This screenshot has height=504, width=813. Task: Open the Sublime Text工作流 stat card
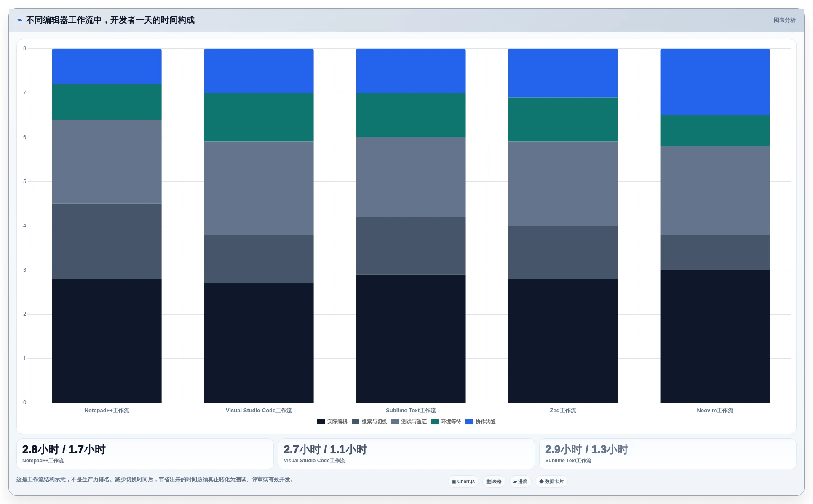click(668, 454)
